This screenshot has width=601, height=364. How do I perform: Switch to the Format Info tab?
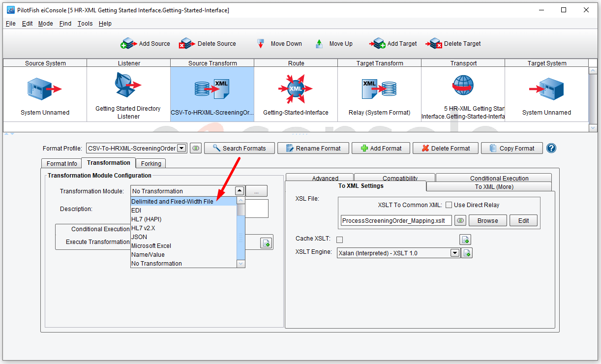(x=62, y=163)
